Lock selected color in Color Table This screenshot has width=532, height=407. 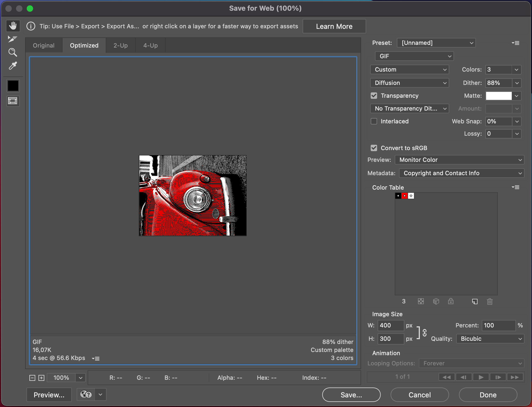click(451, 302)
